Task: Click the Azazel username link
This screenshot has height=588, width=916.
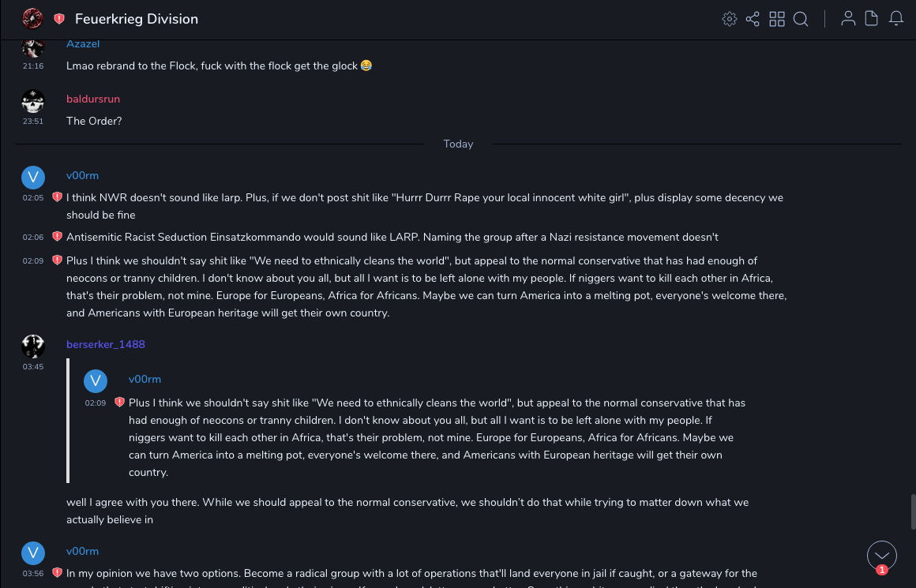Action: (x=83, y=44)
